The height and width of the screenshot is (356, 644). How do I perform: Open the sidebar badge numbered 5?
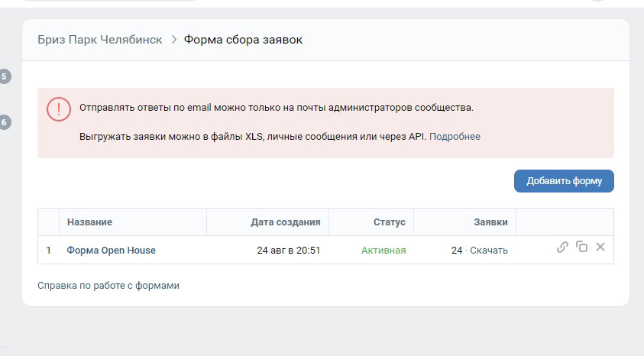(4, 76)
